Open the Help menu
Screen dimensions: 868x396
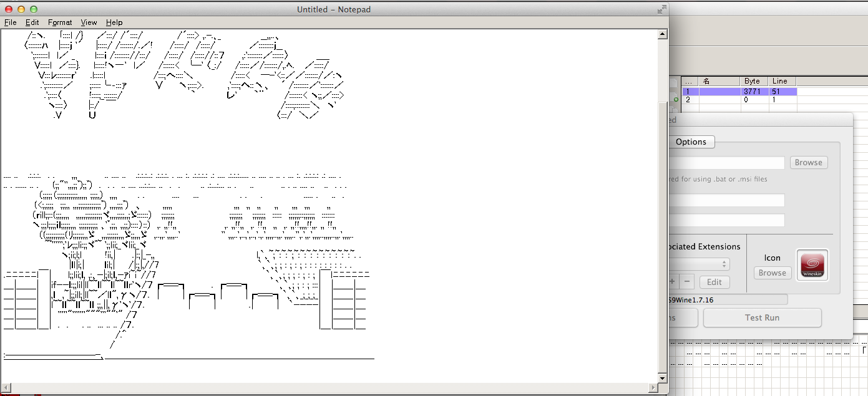(114, 22)
